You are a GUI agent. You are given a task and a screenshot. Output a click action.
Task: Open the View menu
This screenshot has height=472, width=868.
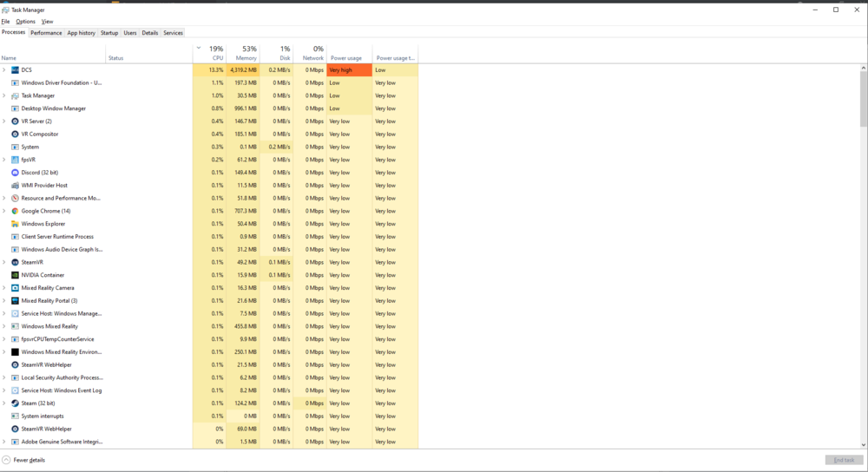pyautogui.click(x=47, y=22)
